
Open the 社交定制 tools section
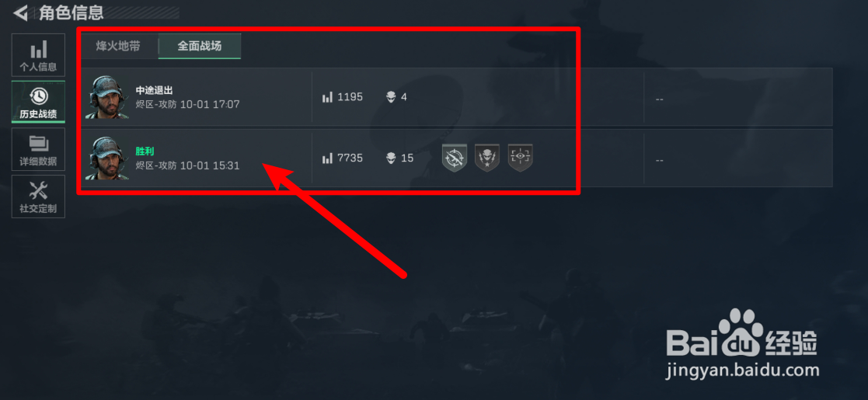coord(38,197)
